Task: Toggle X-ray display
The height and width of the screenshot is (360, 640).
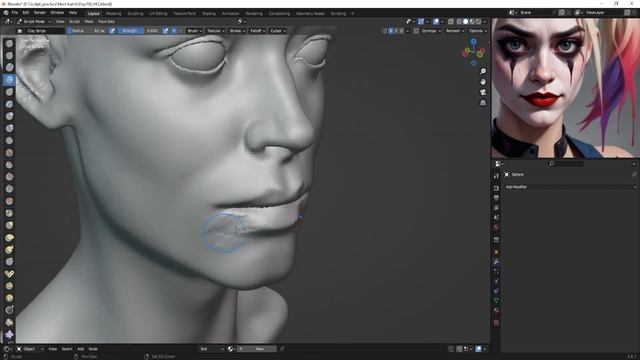Action: (451, 21)
